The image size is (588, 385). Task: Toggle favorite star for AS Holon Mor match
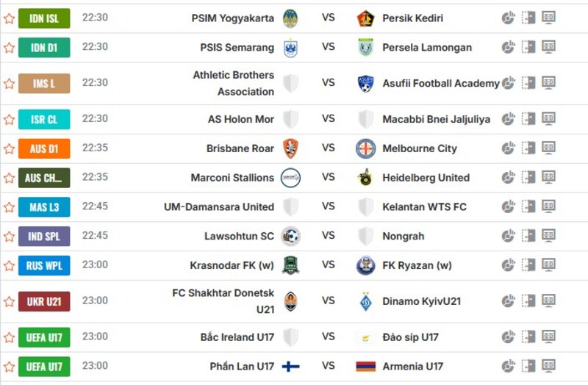(9, 119)
